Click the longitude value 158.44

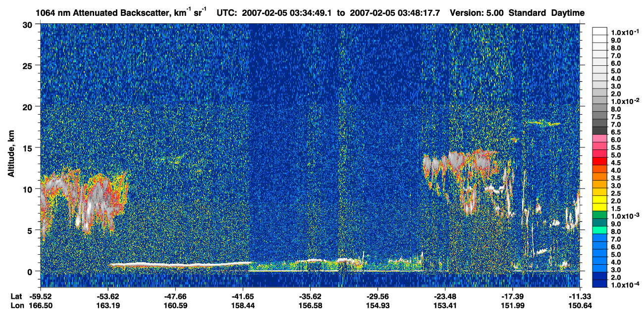pos(243,305)
